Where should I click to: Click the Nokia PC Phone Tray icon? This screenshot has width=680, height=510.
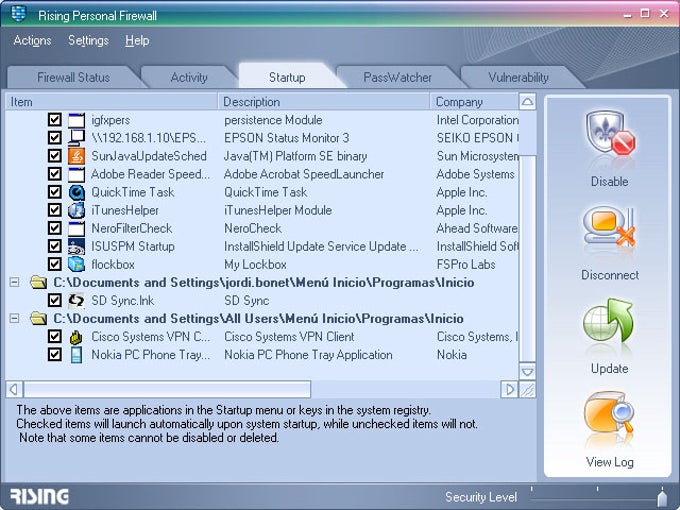[76, 355]
